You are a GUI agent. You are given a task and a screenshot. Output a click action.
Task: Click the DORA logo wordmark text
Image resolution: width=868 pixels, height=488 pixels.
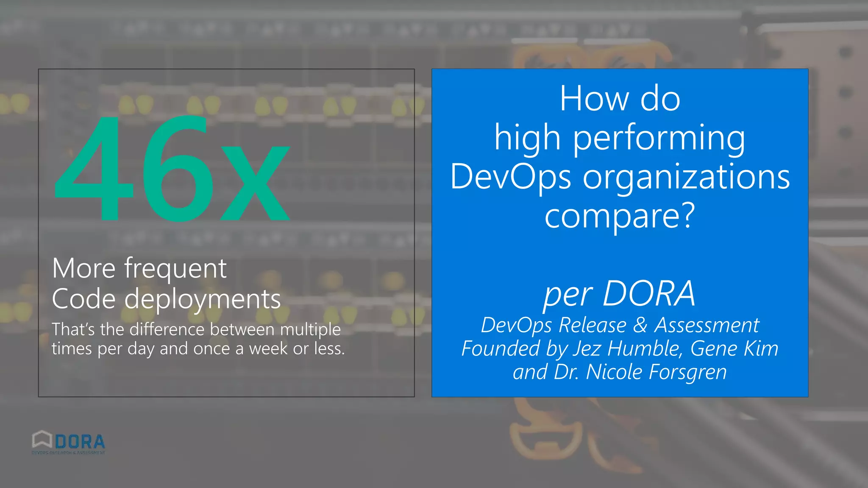click(80, 442)
